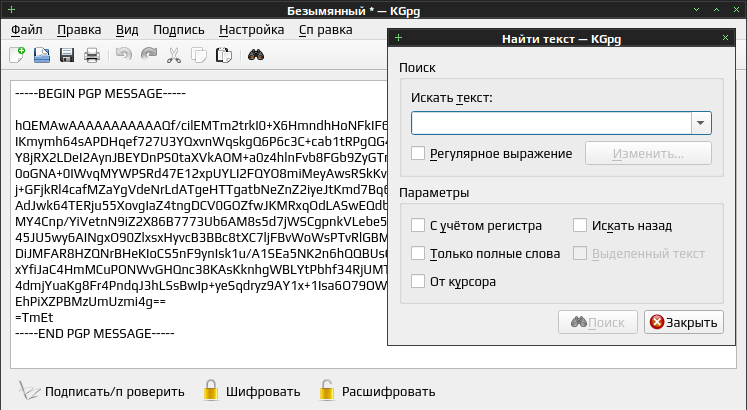Enable От курсора checkbox
Screen dimensions: 747x410
click(x=418, y=281)
